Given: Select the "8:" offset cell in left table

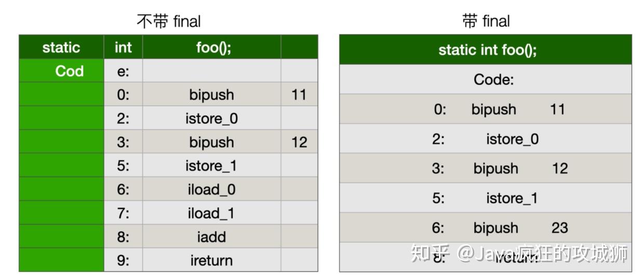Looking at the screenshot, I should (123, 236).
